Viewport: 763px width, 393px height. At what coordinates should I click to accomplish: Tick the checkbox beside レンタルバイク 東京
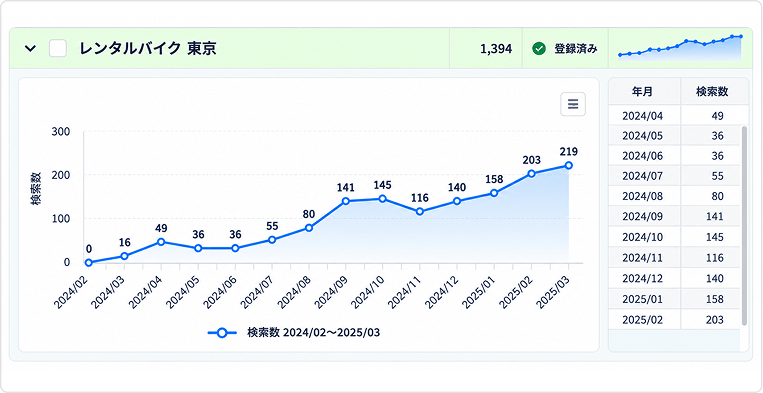[58, 49]
